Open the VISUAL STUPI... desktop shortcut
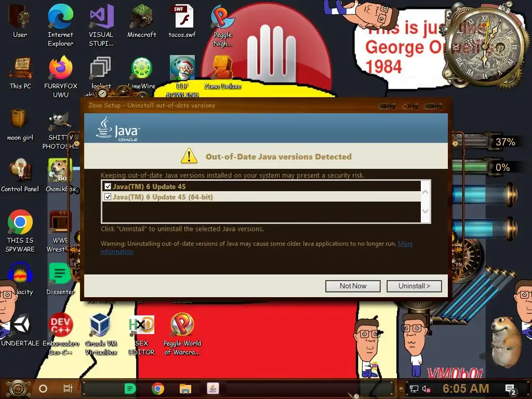This screenshot has width=532, height=399. tap(101, 24)
